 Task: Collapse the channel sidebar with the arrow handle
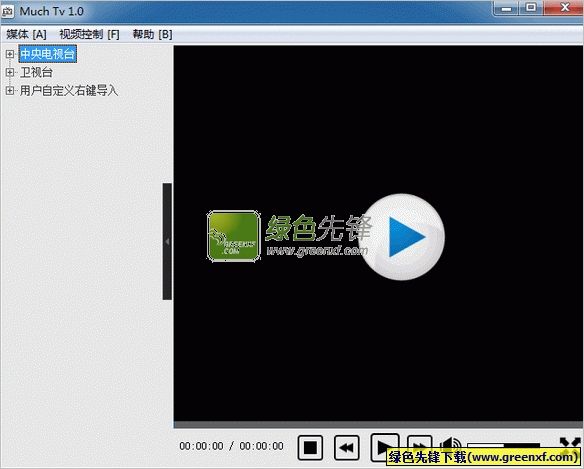[167, 241]
